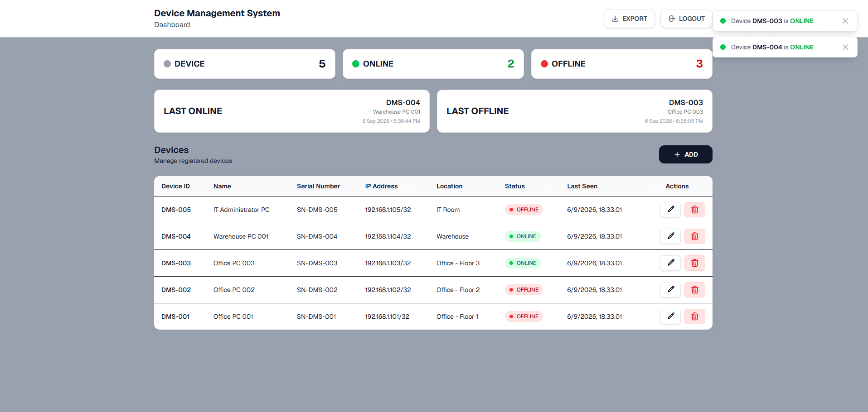Edit device DMS-005 with pencil icon

(670, 210)
